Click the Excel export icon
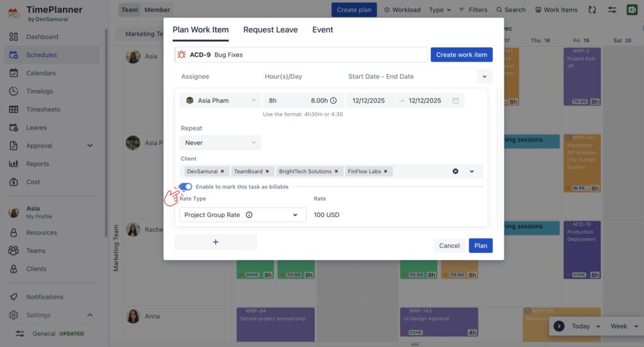Viewport: 644px width, 347px height. [x=631, y=10]
